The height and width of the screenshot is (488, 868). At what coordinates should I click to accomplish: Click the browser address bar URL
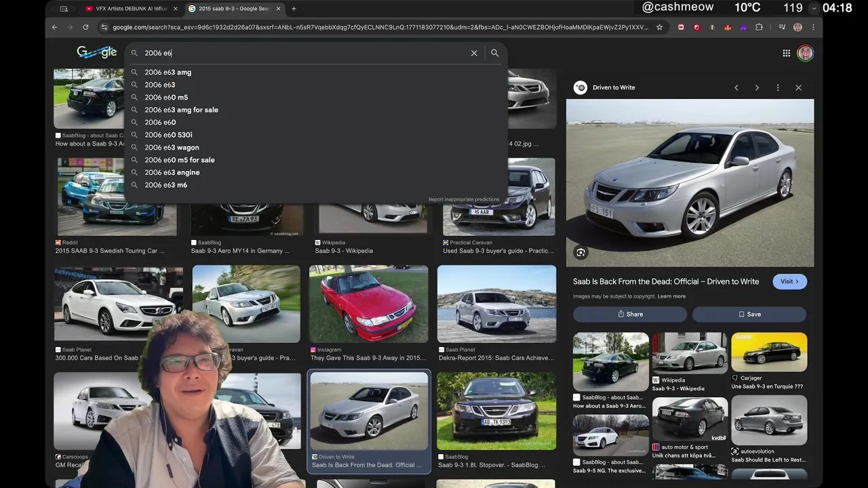click(x=380, y=27)
